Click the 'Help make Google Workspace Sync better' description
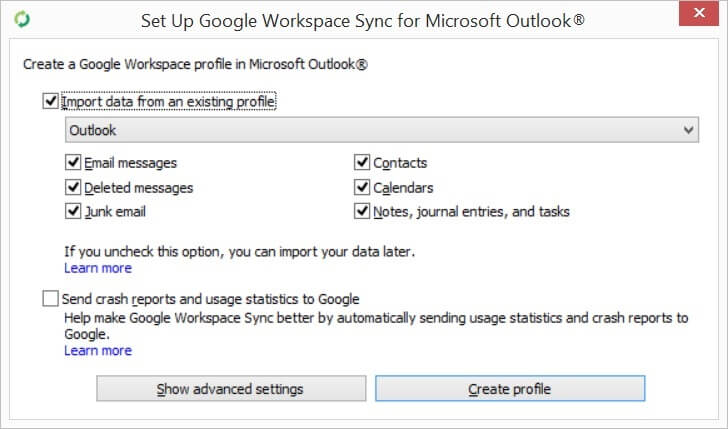The height and width of the screenshot is (429, 728). click(376, 326)
